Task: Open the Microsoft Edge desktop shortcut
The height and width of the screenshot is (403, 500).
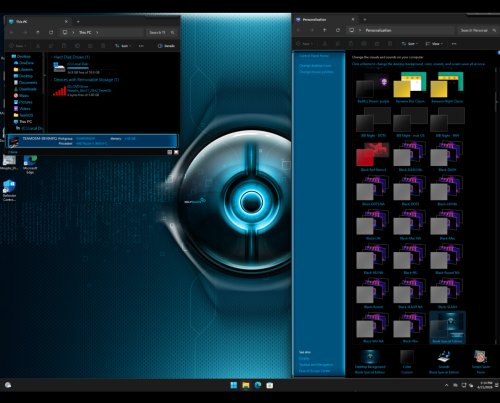Action: [x=30, y=164]
